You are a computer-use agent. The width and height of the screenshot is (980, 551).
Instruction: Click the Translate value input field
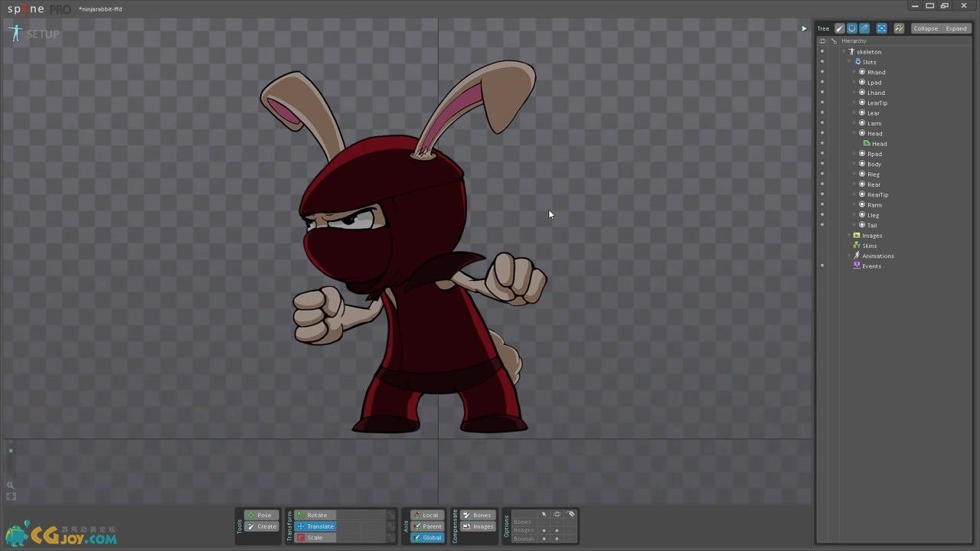pos(361,527)
